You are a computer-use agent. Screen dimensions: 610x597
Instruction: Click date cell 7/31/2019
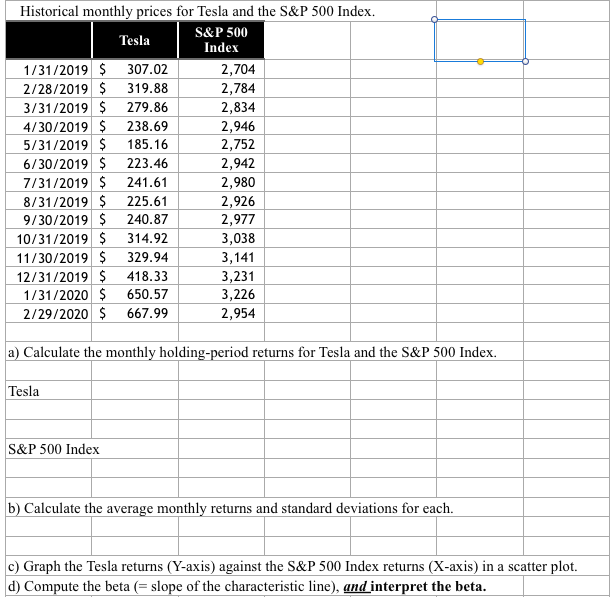tap(49, 182)
